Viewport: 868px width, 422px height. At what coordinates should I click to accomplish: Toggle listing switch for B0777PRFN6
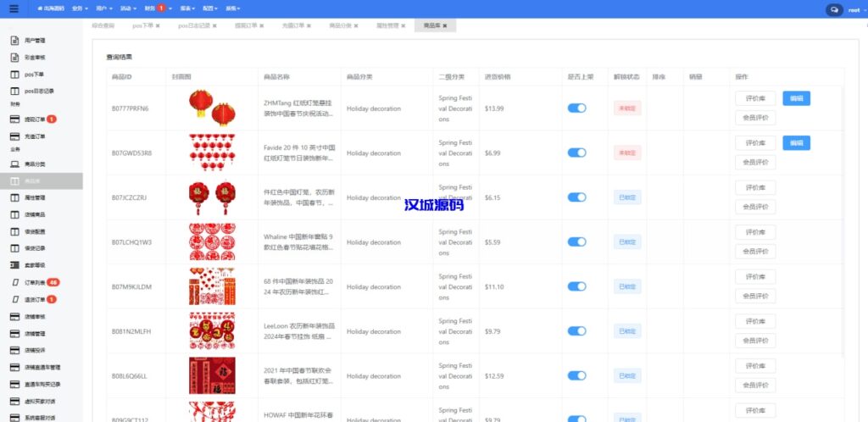[x=576, y=108]
